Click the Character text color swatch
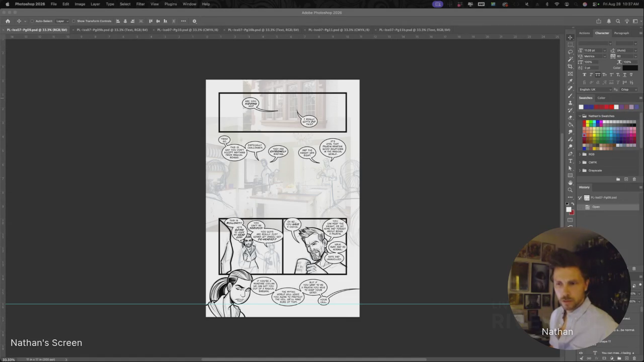This screenshot has height=362, width=644. [x=630, y=68]
